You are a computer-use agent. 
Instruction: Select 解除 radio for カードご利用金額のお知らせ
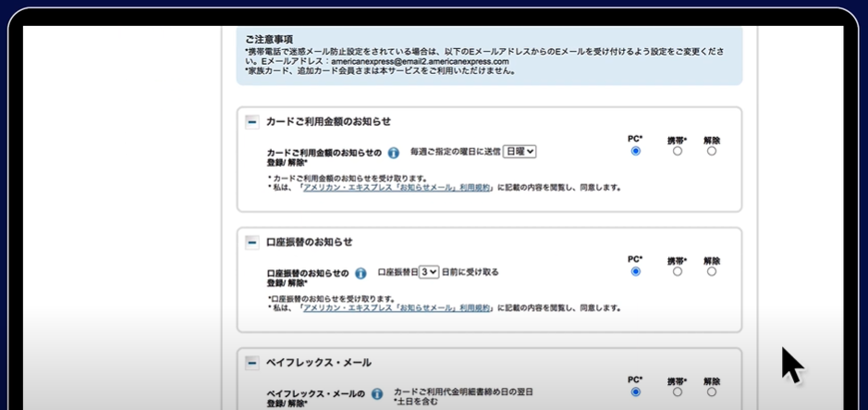(711, 151)
